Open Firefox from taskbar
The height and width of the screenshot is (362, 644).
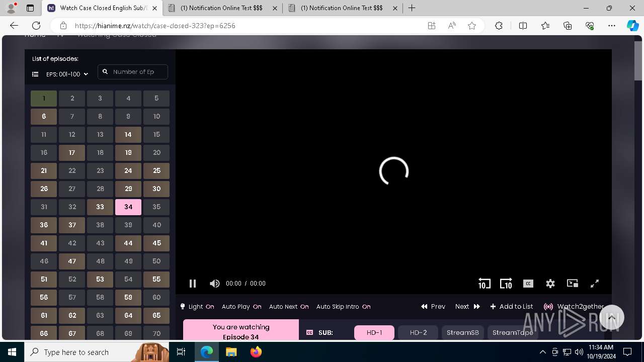(x=256, y=352)
